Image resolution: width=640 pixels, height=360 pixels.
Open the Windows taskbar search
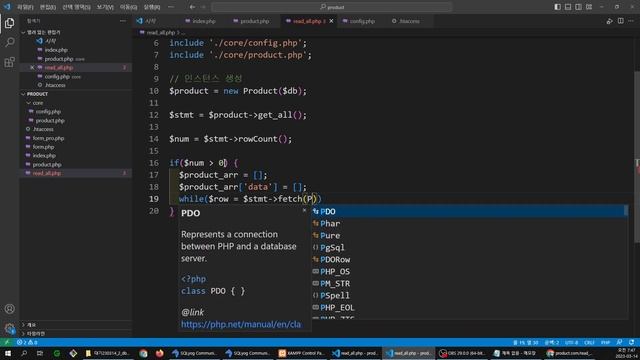24,353
